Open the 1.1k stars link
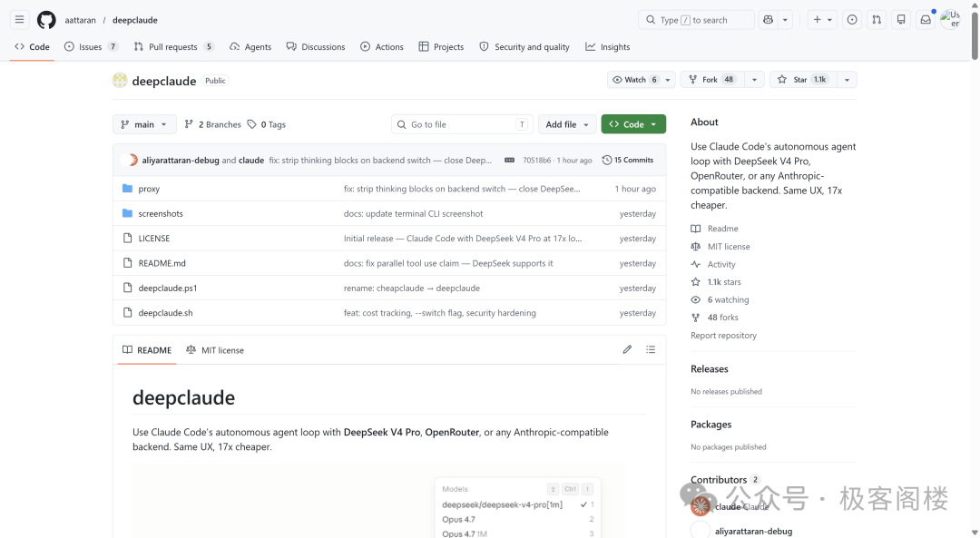This screenshot has height=538, width=980. (x=716, y=282)
